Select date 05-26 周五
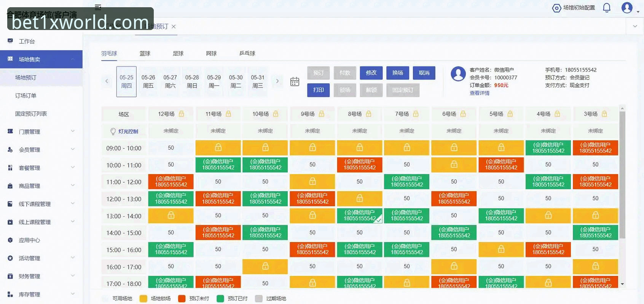 (148, 81)
